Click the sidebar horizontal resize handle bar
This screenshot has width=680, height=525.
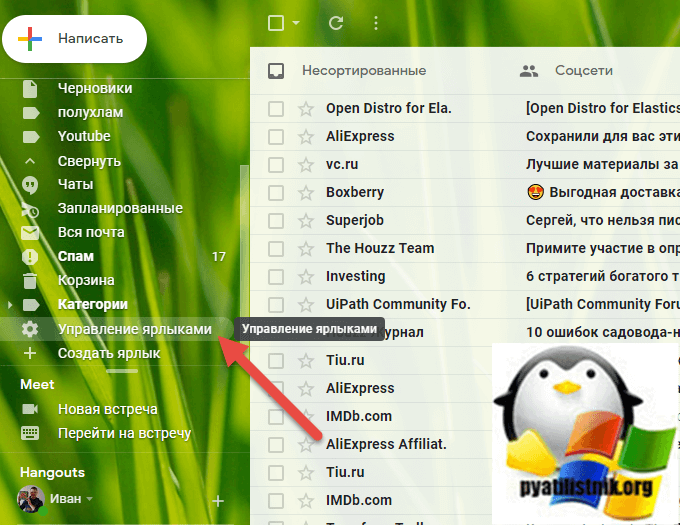122,371
